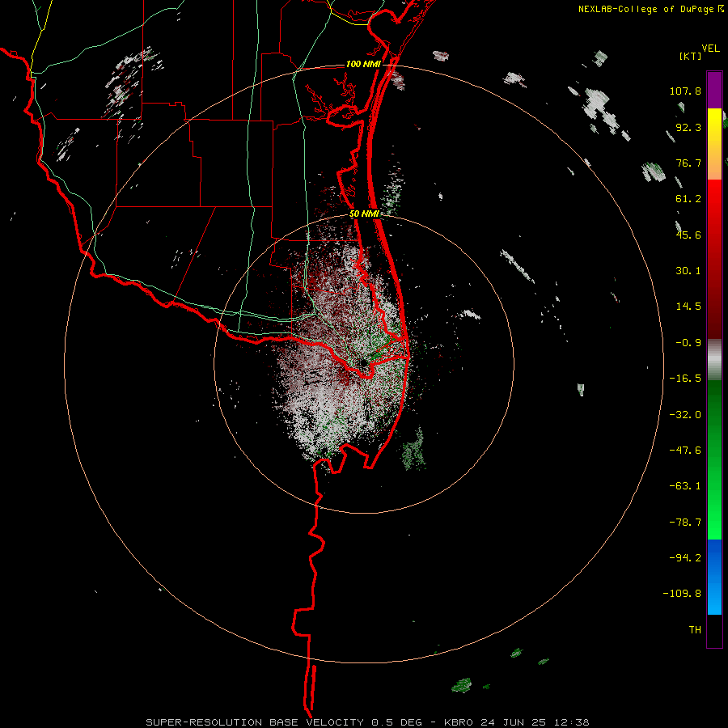This screenshot has height=728, width=728.
Task: Click the 92.3 velocity scale value
Action: [688, 127]
